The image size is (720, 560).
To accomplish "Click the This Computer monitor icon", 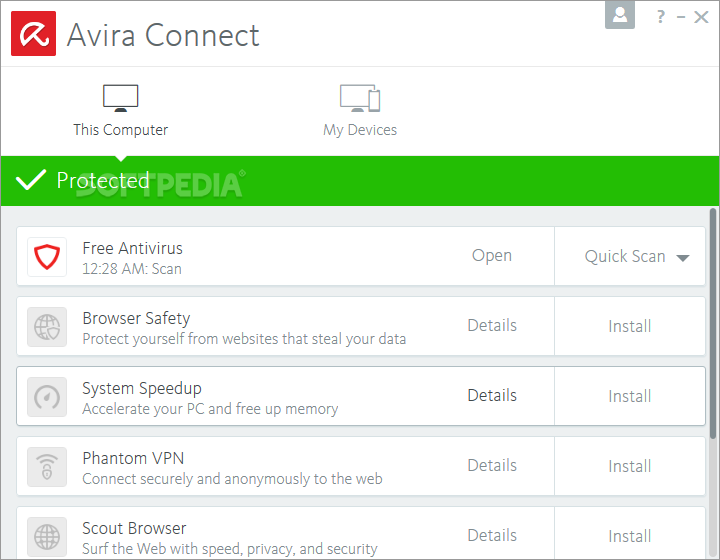I will click(120, 98).
